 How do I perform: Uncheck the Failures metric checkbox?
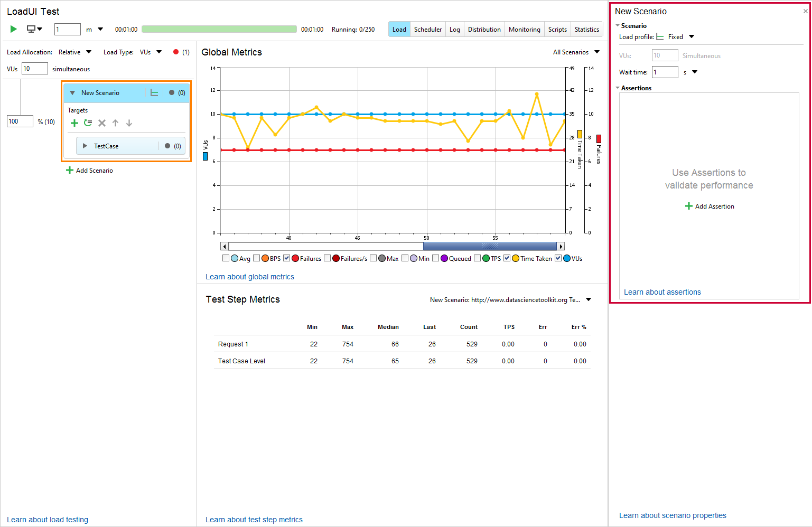[287, 258]
